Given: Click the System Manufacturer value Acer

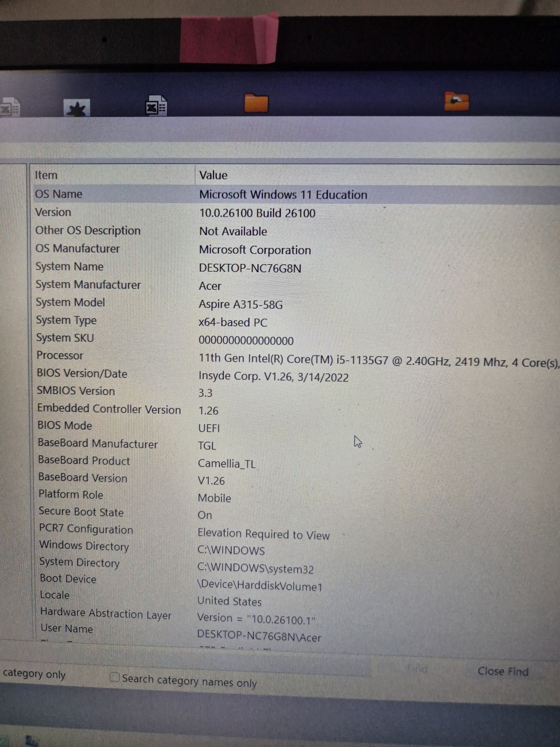Looking at the screenshot, I should pos(210,286).
